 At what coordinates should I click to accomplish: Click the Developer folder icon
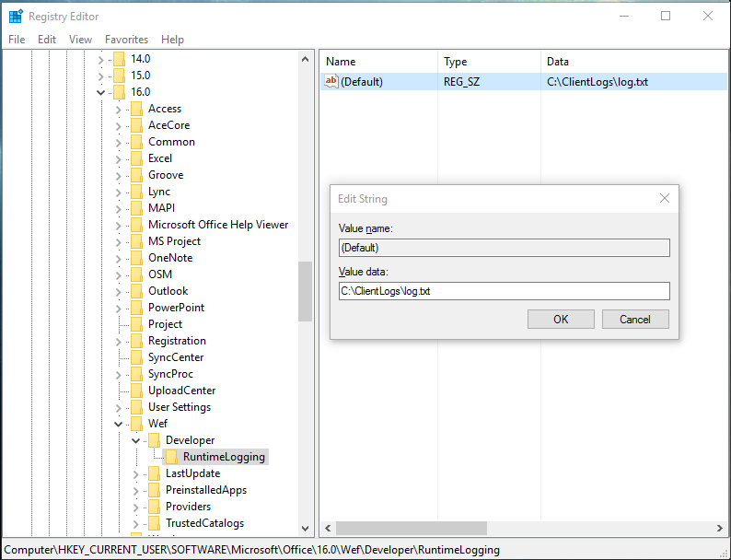[x=154, y=440]
